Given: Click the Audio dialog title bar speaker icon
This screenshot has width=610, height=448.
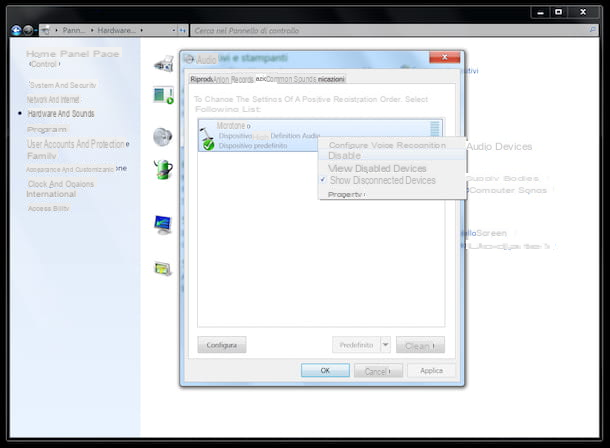Looking at the screenshot, I should pyautogui.click(x=189, y=59).
